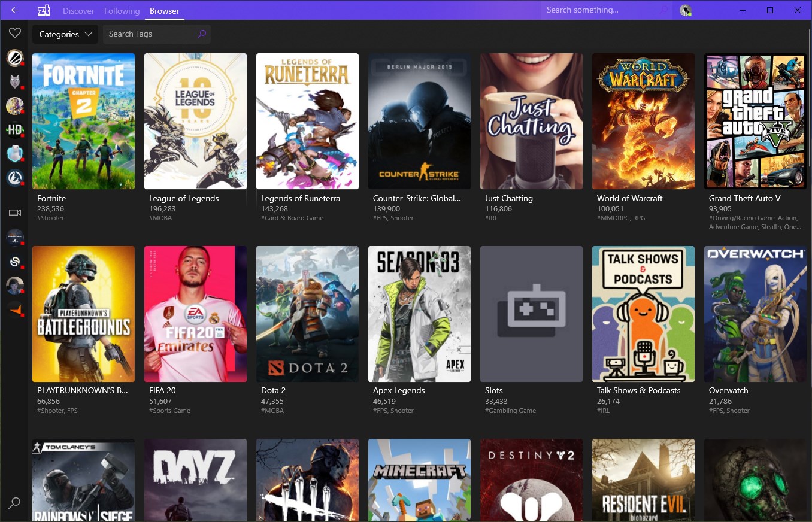Click the video camera icon in sidebar

tap(14, 213)
